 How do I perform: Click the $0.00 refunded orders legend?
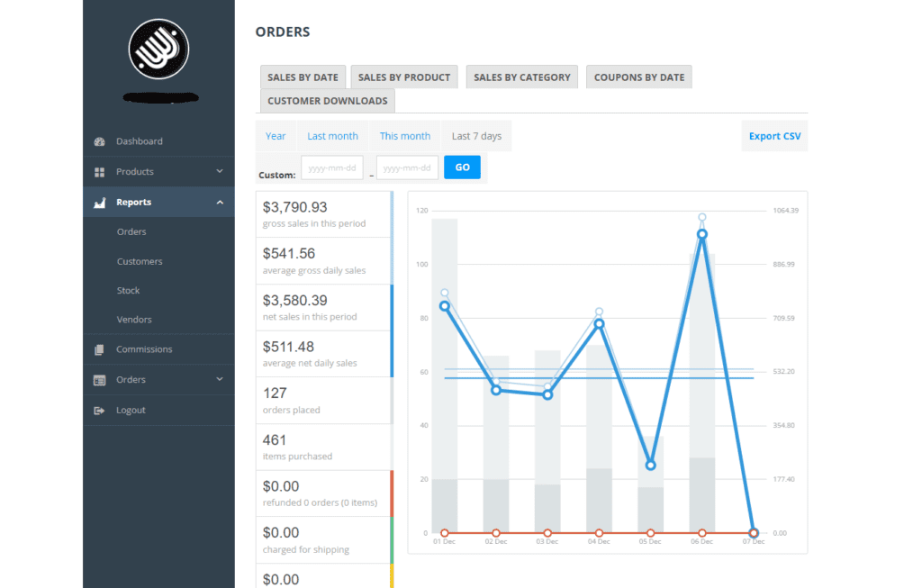tap(324, 493)
